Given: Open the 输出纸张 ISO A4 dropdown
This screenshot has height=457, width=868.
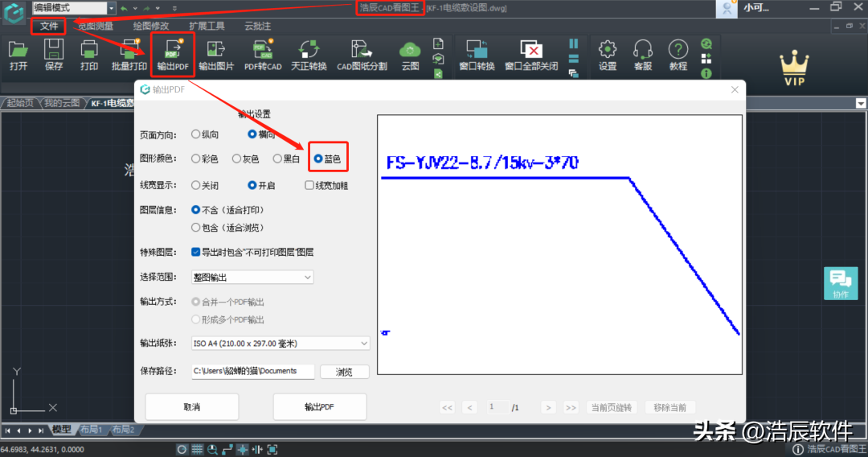Looking at the screenshot, I should coord(280,344).
